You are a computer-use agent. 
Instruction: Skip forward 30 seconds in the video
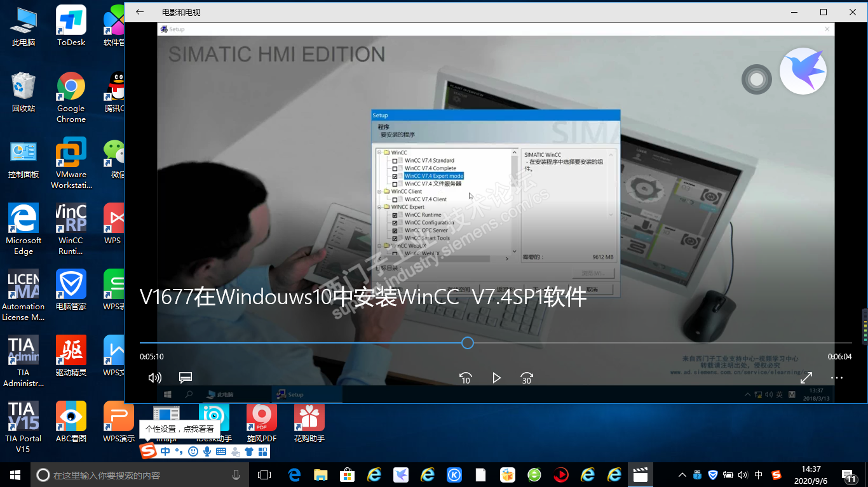click(527, 378)
